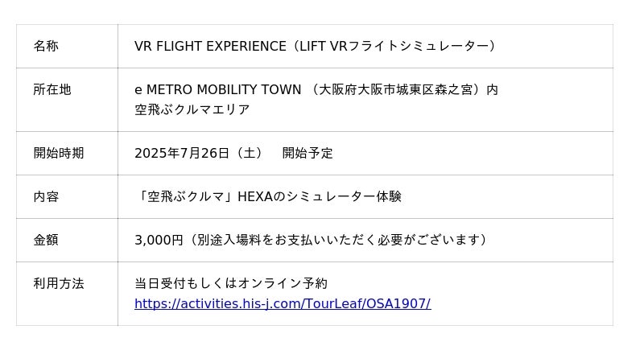Open the activities.his-j.com reservation link
Image resolution: width=644 pixels, height=350 pixels.
point(282,304)
